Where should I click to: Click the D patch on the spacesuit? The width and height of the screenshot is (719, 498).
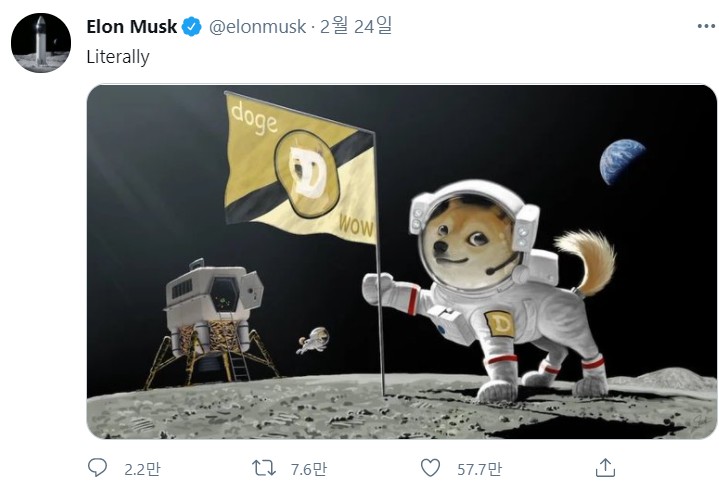click(500, 324)
